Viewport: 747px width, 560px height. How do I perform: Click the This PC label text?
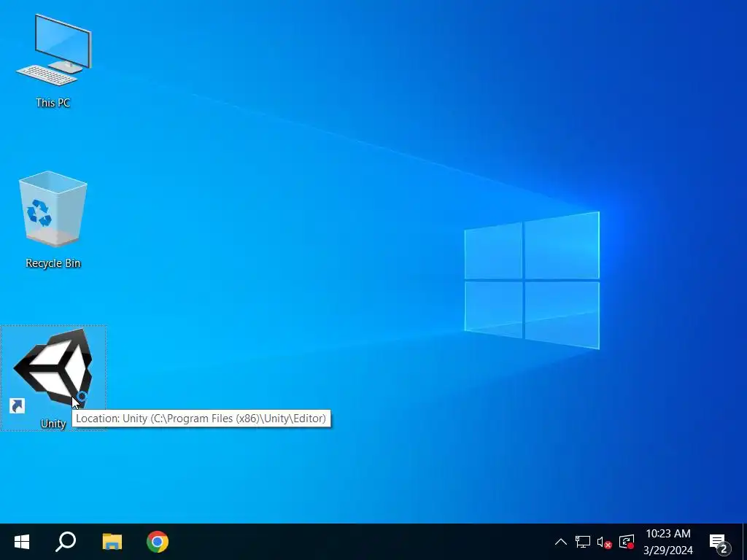(53, 102)
